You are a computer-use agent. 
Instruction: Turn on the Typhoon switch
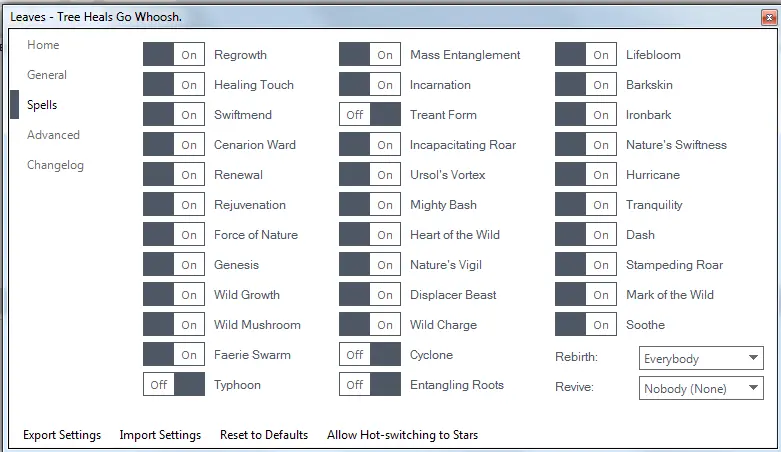174,384
